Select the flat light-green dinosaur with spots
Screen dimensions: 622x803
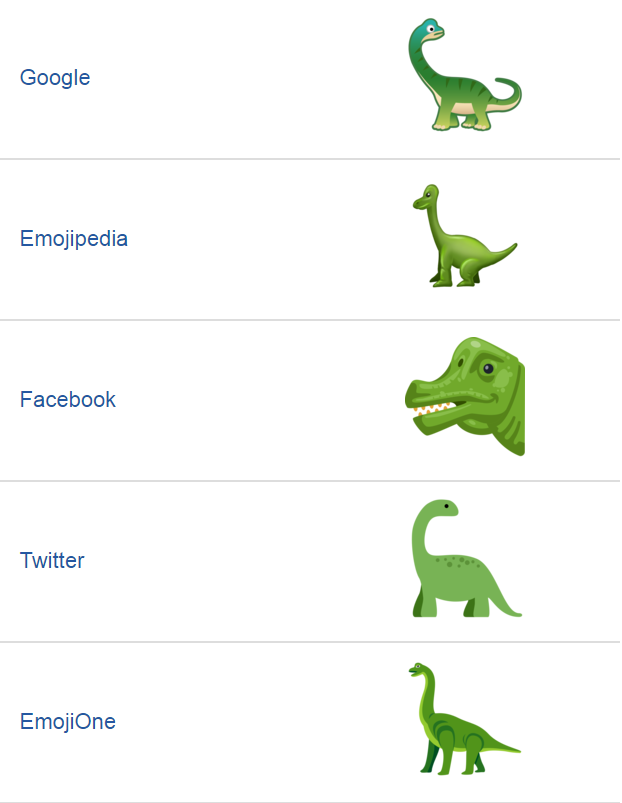[463, 559]
